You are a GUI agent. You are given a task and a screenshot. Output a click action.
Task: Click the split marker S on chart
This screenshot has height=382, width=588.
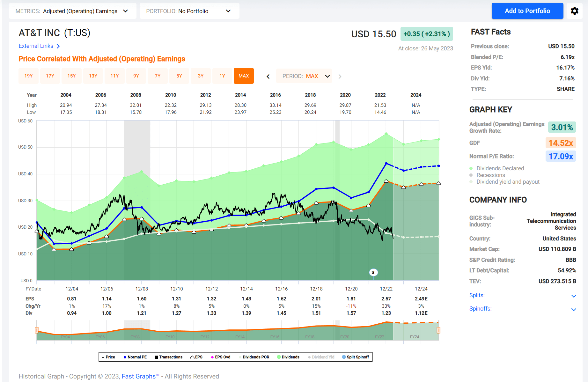pyautogui.click(x=373, y=272)
